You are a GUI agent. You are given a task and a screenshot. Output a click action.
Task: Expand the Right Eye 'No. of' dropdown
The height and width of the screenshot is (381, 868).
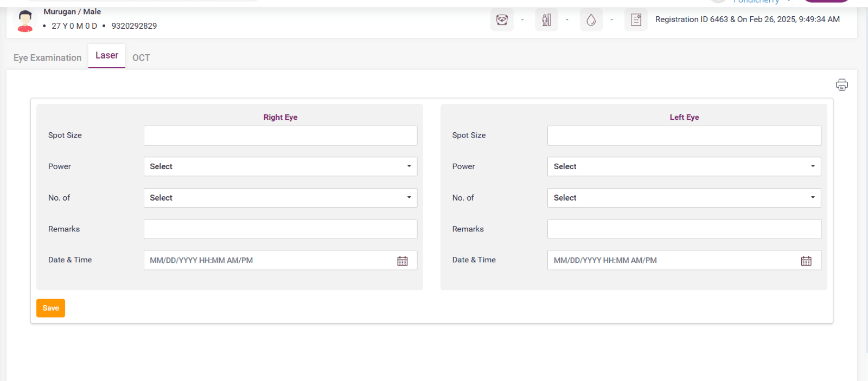(x=280, y=198)
